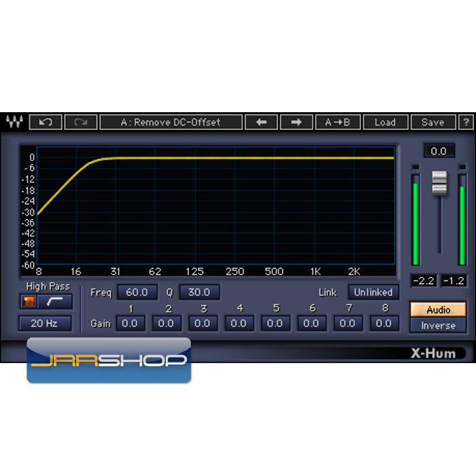Enable Audio monitoring mode

[x=438, y=309]
